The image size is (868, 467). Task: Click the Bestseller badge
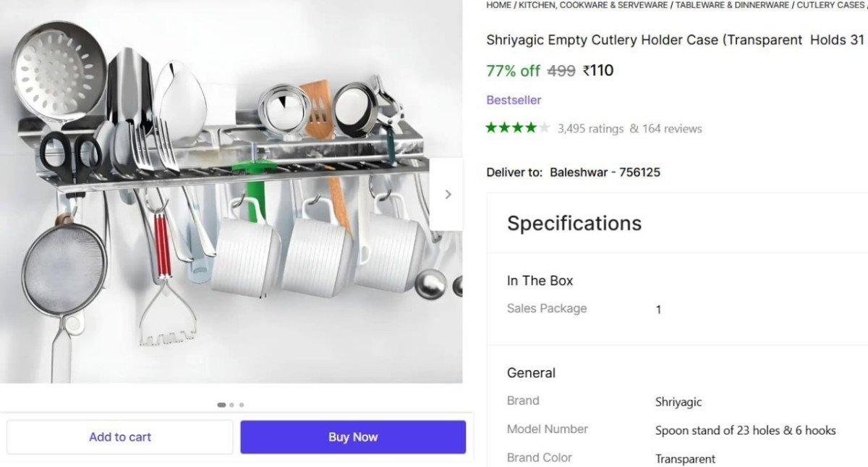514,99
